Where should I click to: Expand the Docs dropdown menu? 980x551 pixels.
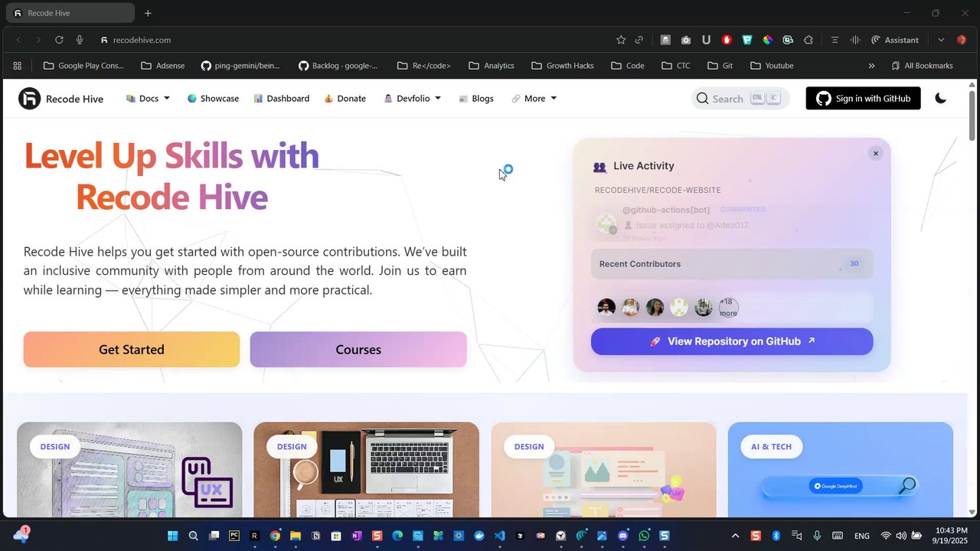coord(148,98)
